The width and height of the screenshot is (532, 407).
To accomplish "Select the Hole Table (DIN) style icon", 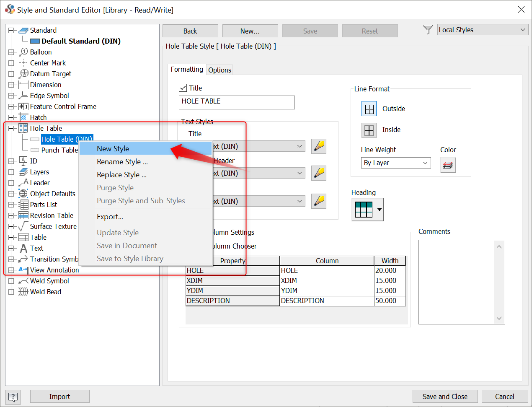I will 34,139.
